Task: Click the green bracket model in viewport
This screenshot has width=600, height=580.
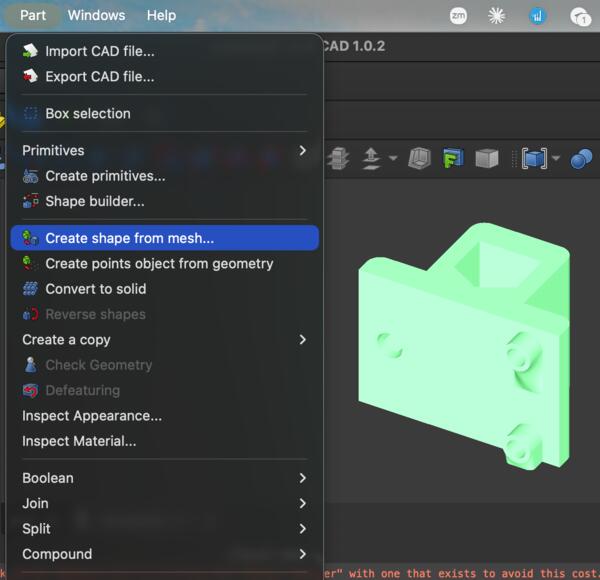Action: point(464,346)
